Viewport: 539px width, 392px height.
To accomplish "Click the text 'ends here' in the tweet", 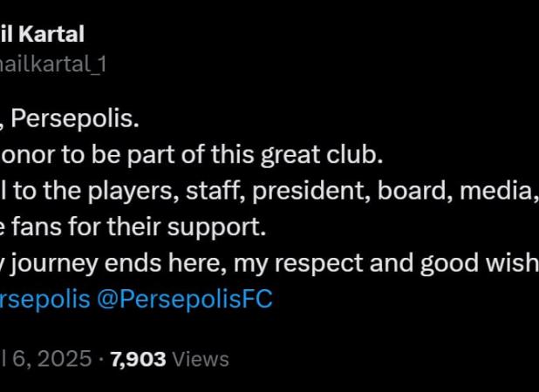I will pyautogui.click(x=166, y=263).
